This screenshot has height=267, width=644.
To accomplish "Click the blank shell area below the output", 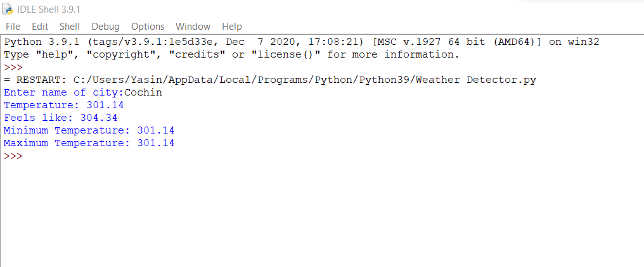I will (x=322, y=213).
